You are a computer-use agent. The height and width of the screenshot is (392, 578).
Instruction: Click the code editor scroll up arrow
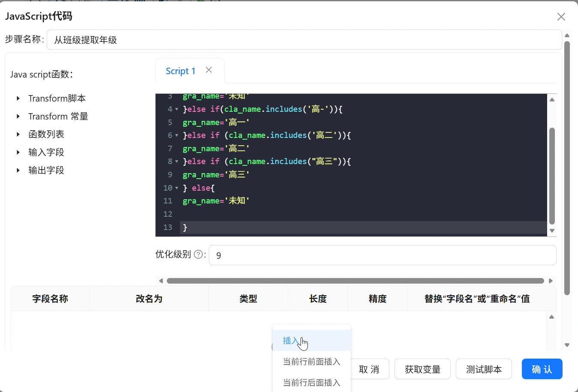(x=552, y=99)
